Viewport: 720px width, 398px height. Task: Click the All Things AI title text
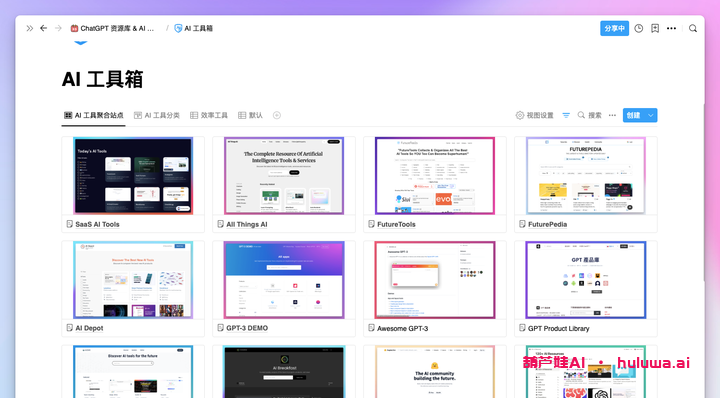tap(247, 224)
